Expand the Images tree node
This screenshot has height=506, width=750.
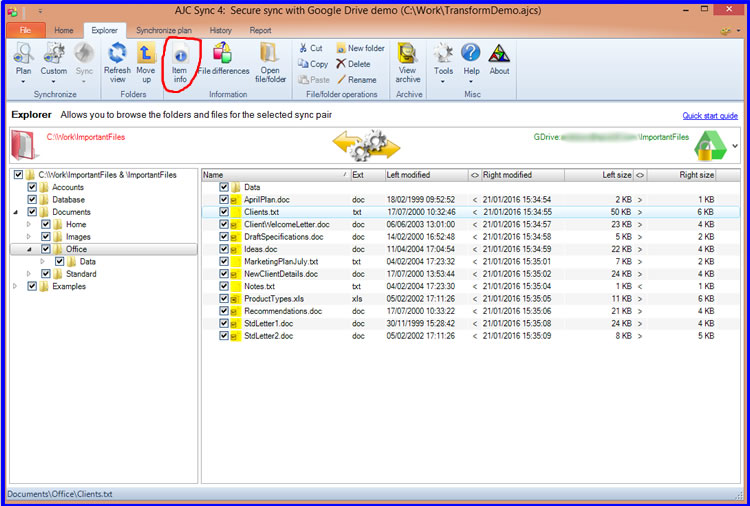(29, 237)
